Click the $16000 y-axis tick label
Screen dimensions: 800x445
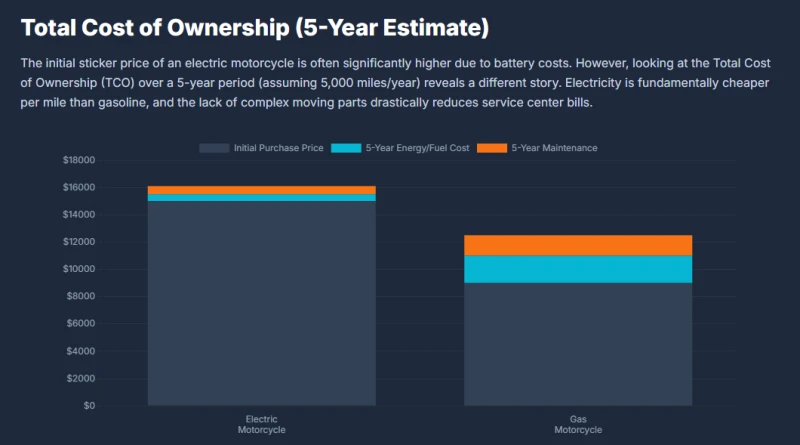click(x=79, y=187)
